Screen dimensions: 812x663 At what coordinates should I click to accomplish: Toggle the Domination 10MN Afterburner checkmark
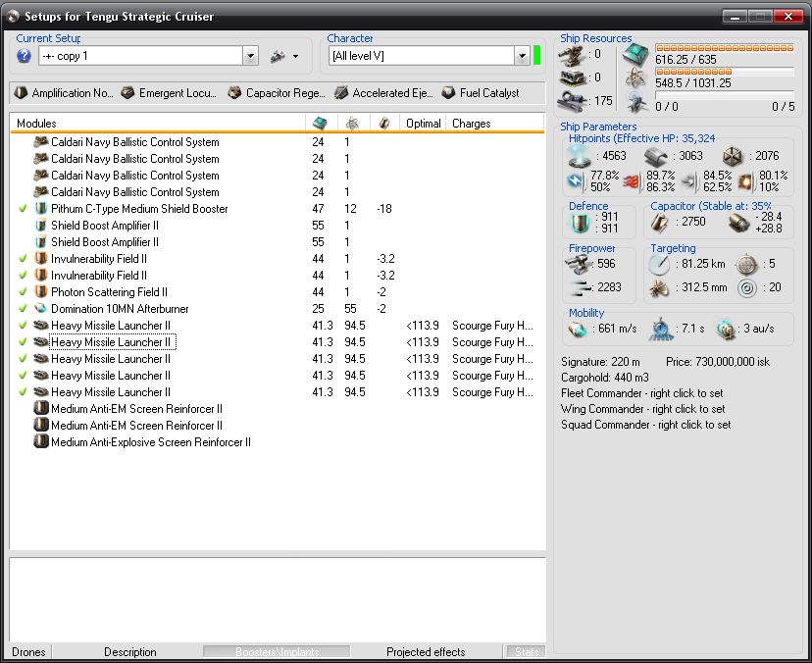[x=23, y=308]
